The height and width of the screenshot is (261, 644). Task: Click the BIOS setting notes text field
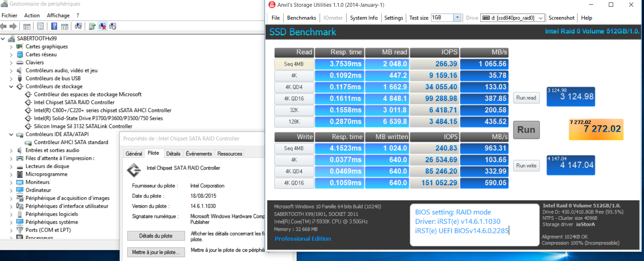click(474, 224)
